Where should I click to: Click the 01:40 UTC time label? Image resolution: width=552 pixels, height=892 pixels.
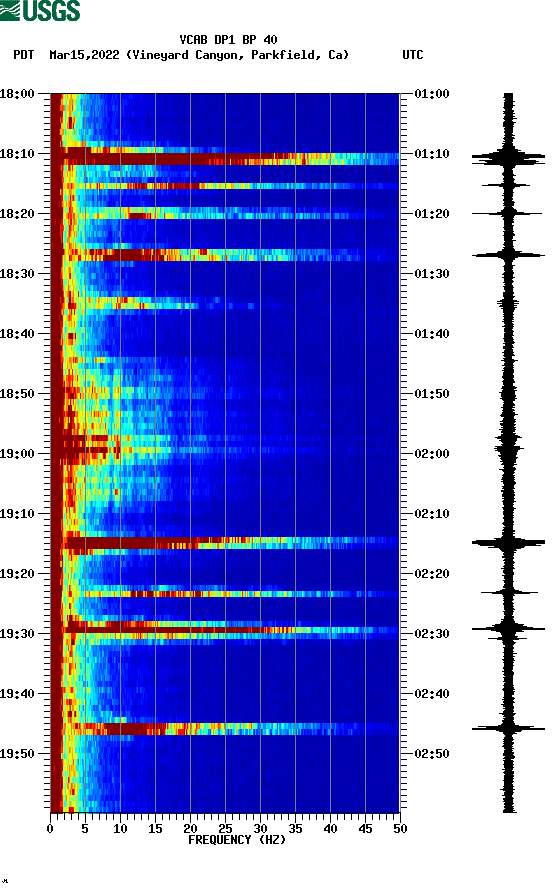(432, 334)
